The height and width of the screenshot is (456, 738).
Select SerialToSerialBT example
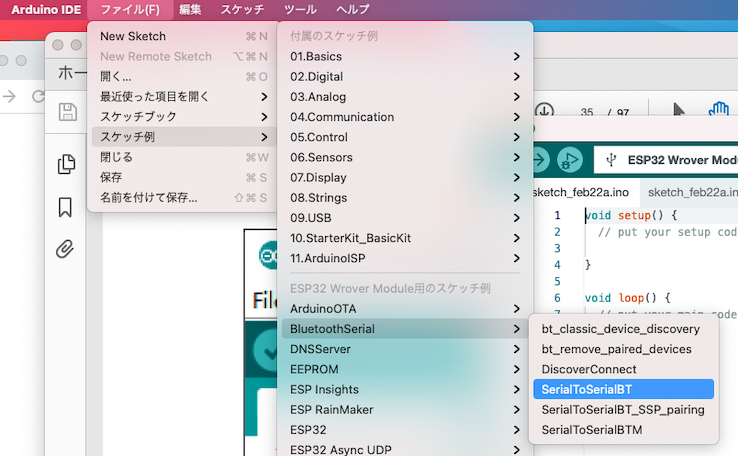(x=624, y=390)
